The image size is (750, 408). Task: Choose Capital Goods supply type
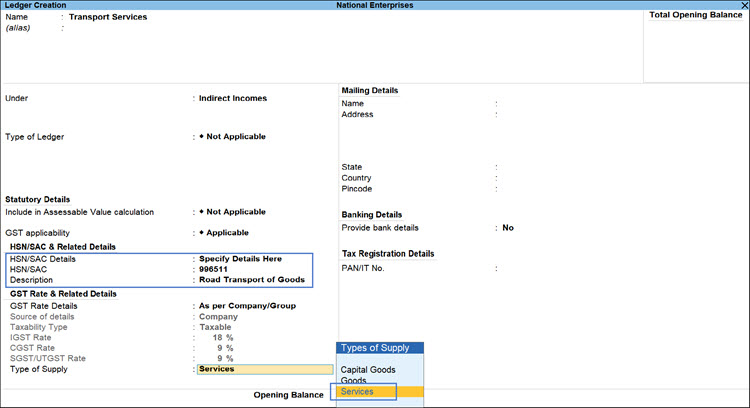(367, 370)
